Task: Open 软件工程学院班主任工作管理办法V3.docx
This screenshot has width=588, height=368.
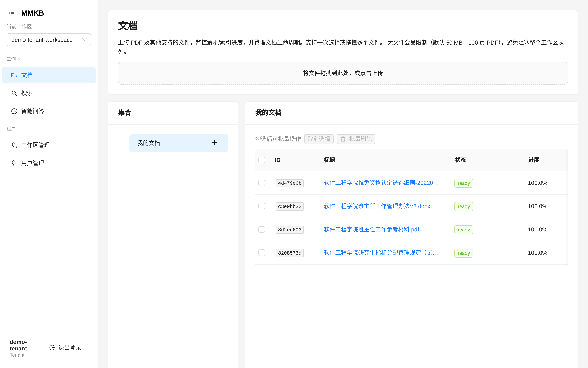Action: pyautogui.click(x=377, y=206)
